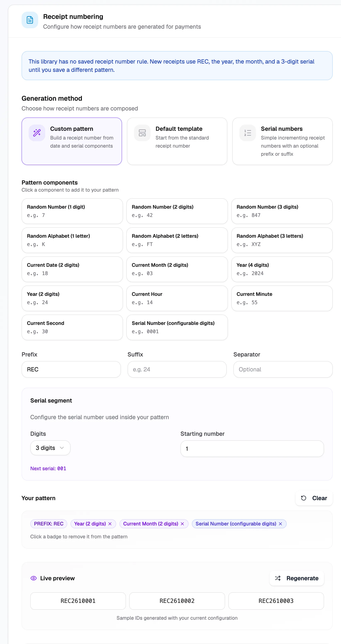Add Current Hour component
Viewport: 341px width, 644px height.
point(177,298)
